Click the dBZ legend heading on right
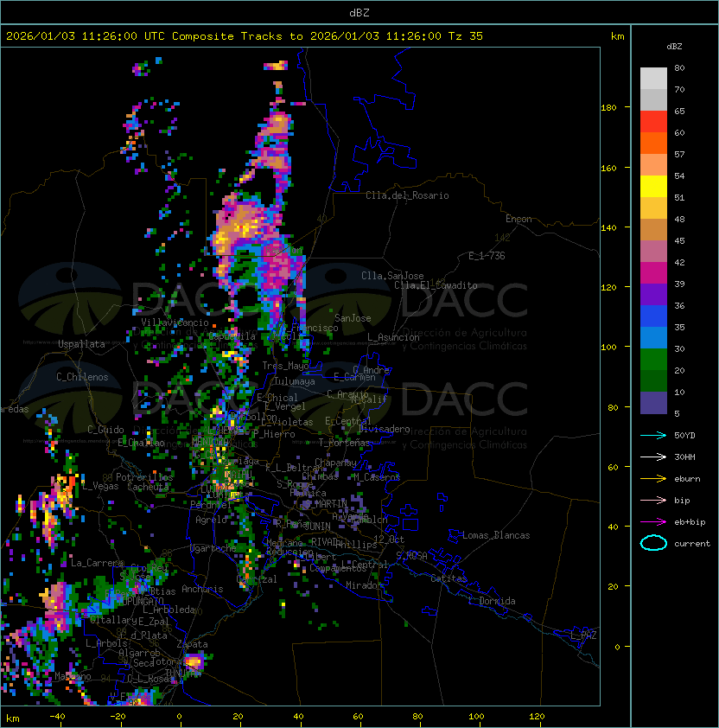Screen dimensions: 719x728 [674, 47]
